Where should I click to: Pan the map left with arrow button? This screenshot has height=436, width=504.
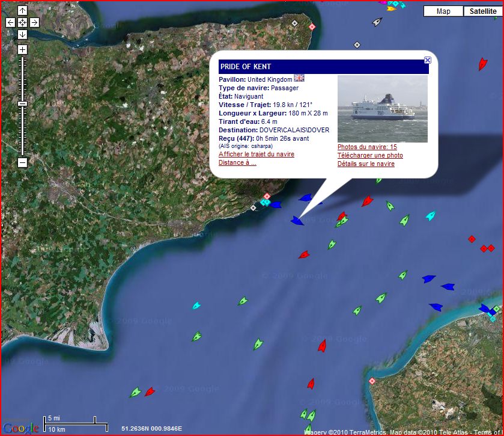10,22
